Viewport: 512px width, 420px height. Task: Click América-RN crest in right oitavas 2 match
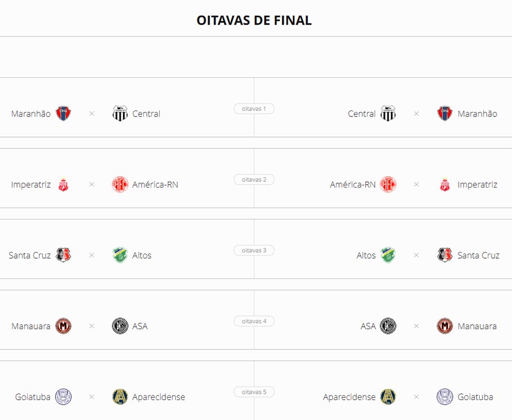[388, 184]
